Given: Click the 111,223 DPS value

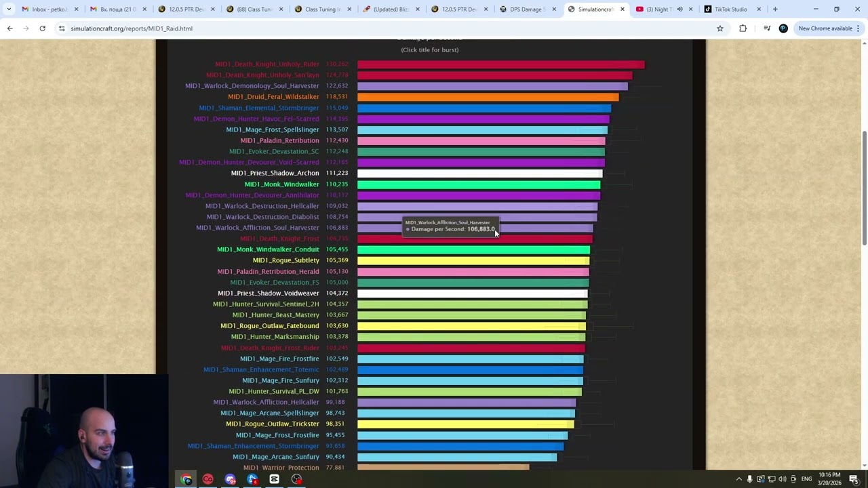Looking at the screenshot, I should pos(337,174).
